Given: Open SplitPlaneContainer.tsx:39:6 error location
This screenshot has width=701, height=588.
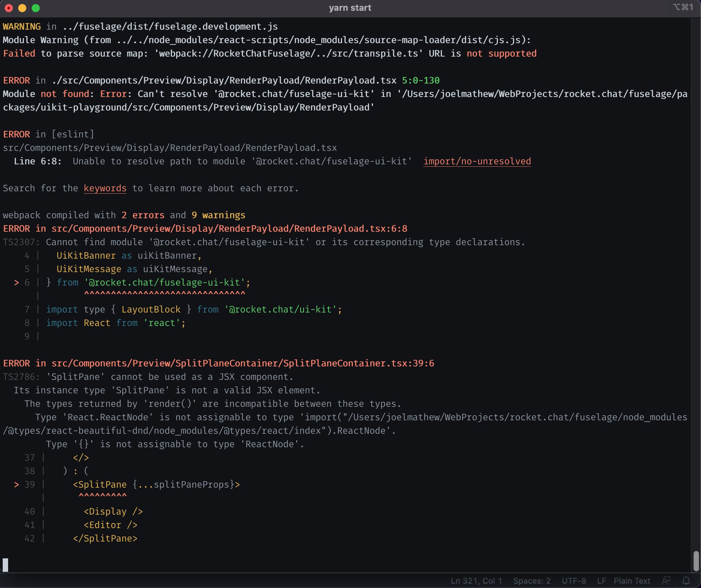Looking at the screenshot, I should (x=243, y=363).
